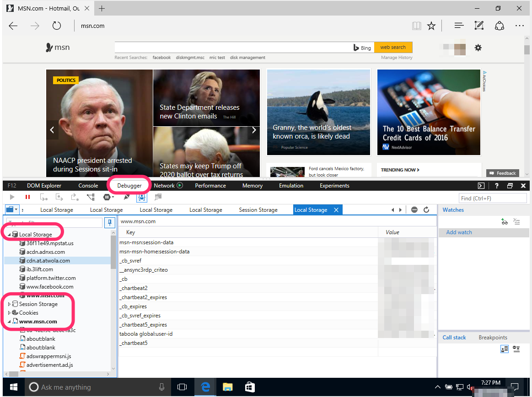Viewport: 532px width, 397px height.
Task: Click the add watch glasses icon
Action: (505, 221)
